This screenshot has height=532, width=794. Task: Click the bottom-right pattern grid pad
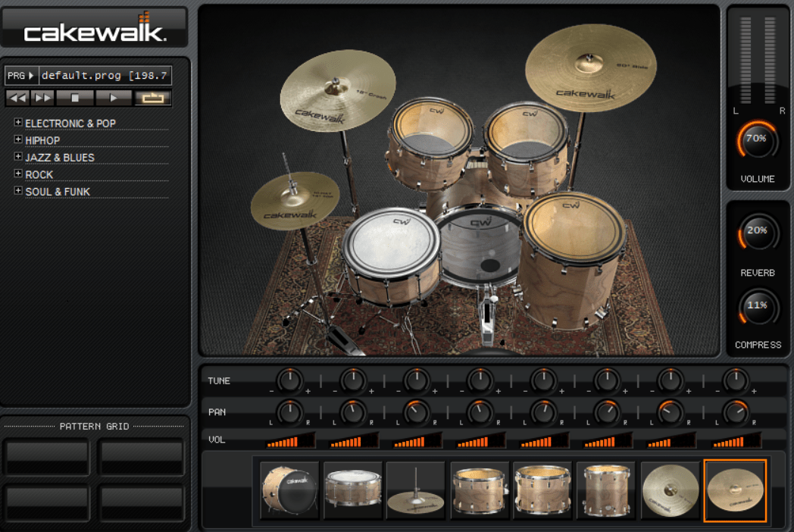pos(141,503)
